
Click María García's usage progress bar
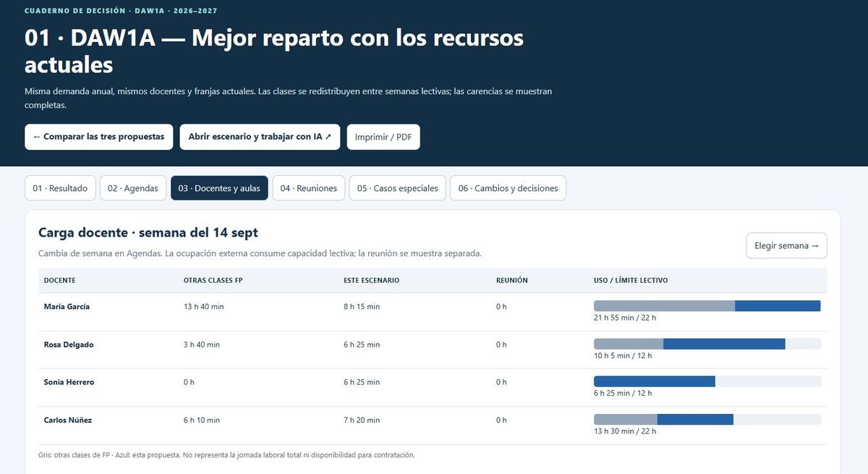pos(707,306)
